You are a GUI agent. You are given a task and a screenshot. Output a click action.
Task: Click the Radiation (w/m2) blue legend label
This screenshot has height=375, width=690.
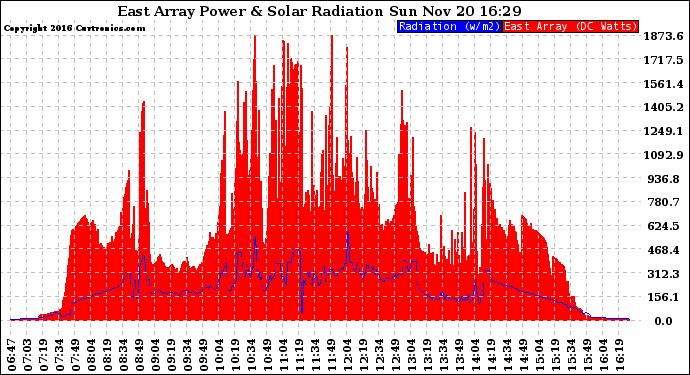pos(449,26)
